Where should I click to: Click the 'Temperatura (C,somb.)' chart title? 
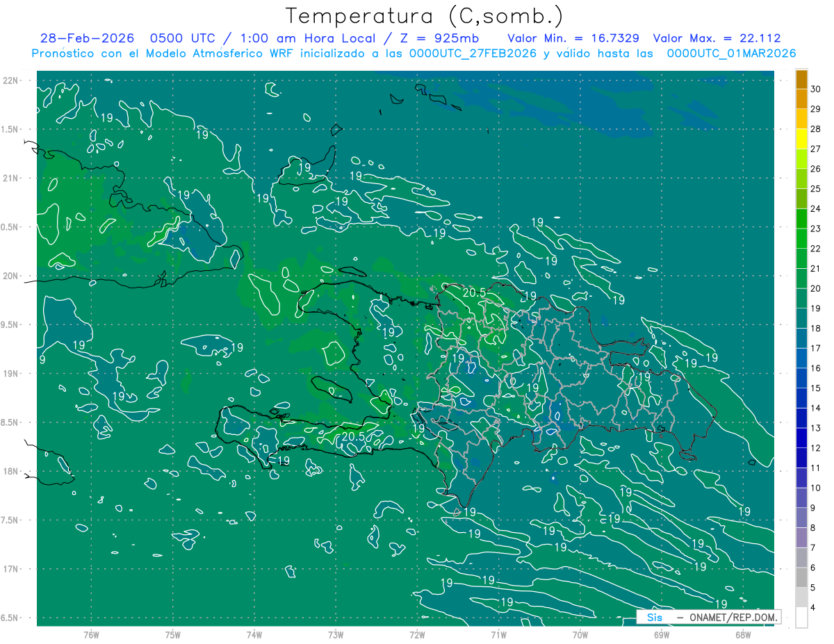(x=425, y=16)
